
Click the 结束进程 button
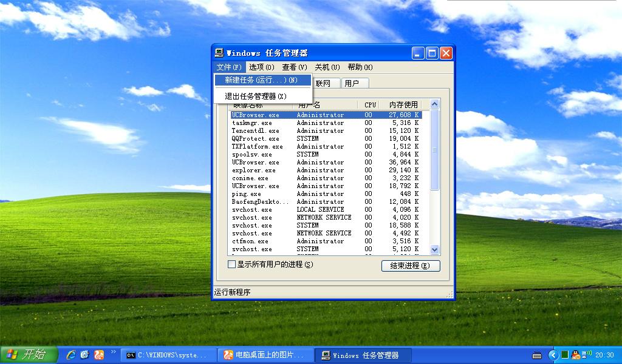[411, 266]
